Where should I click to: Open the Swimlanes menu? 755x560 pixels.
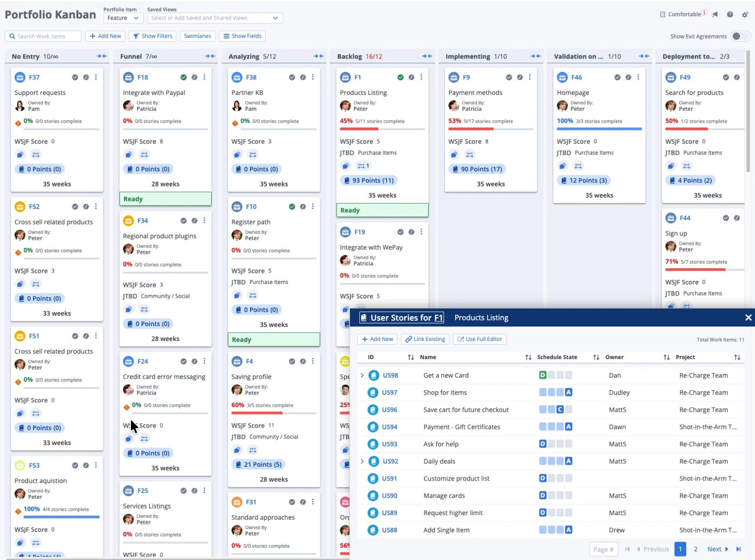197,36
